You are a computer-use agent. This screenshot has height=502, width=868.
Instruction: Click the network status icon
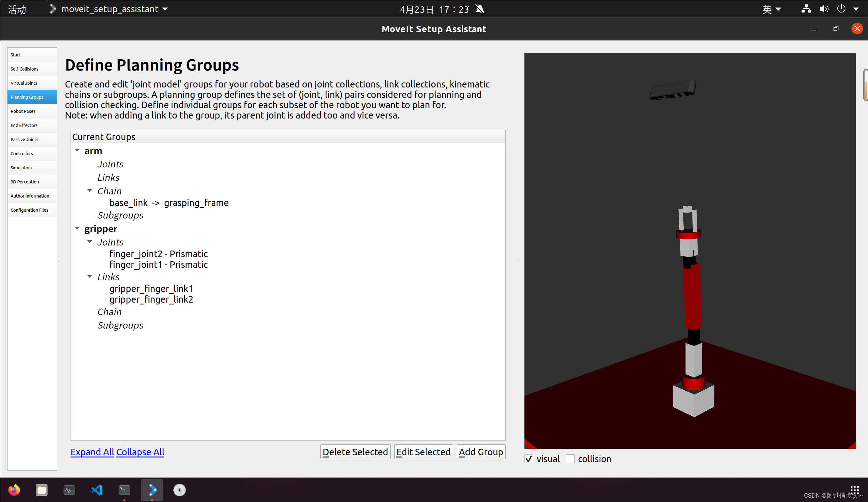click(806, 9)
